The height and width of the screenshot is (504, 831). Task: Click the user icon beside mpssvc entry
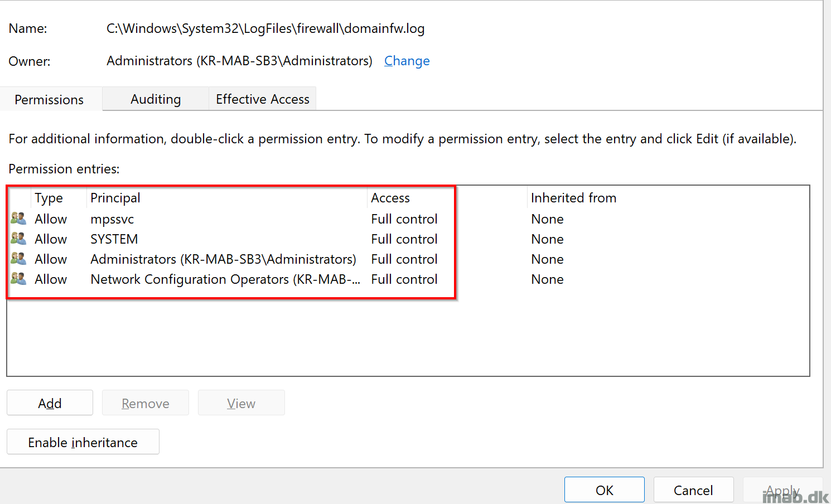pyautogui.click(x=18, y=219)
